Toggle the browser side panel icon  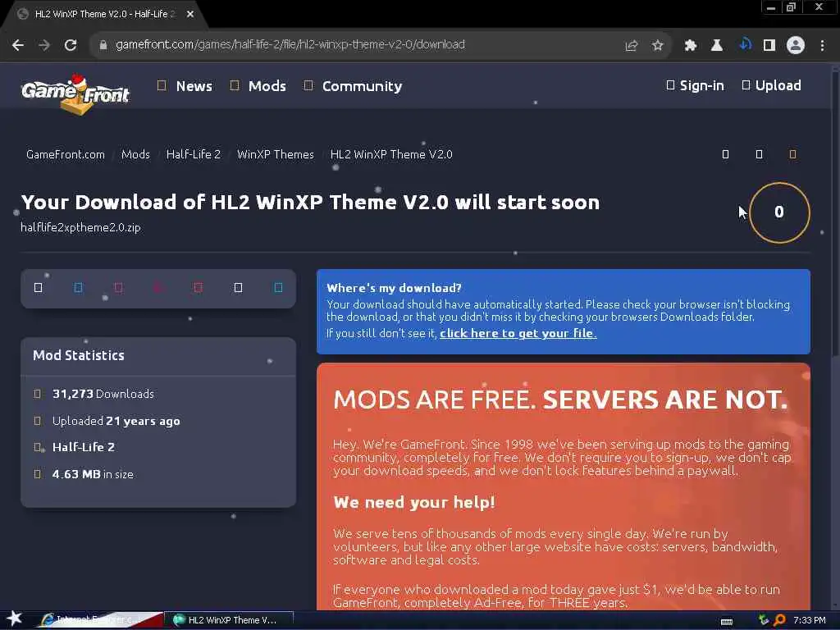tap(769, 46)
